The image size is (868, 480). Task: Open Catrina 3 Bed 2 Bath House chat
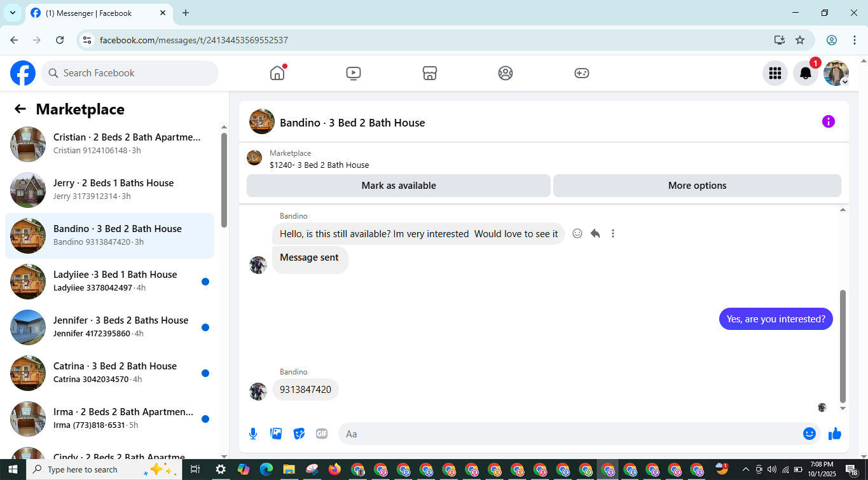(x=109, y=373)
